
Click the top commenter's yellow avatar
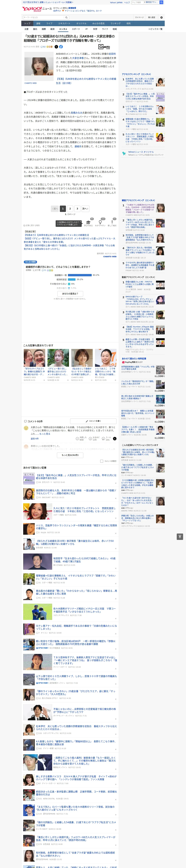(x=26, y=428)
